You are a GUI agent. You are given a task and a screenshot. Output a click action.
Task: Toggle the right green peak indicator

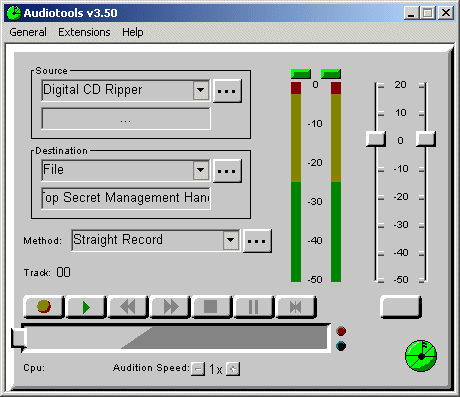point(331,74)
